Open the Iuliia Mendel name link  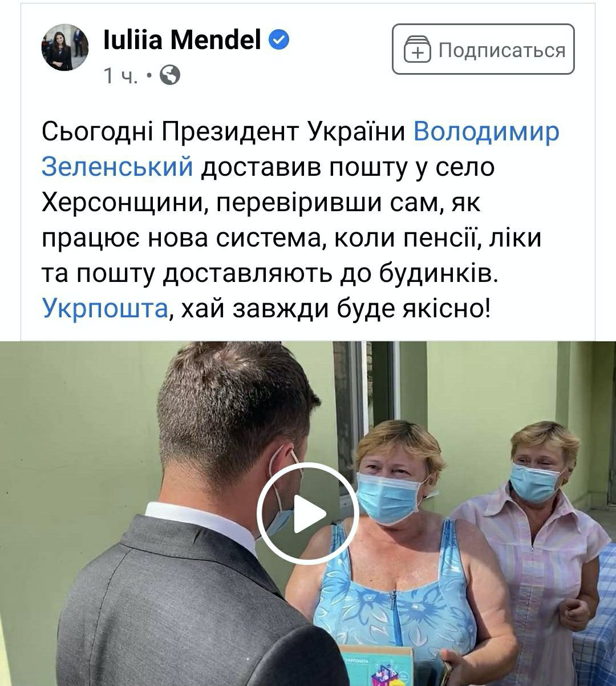coord(182,40)
